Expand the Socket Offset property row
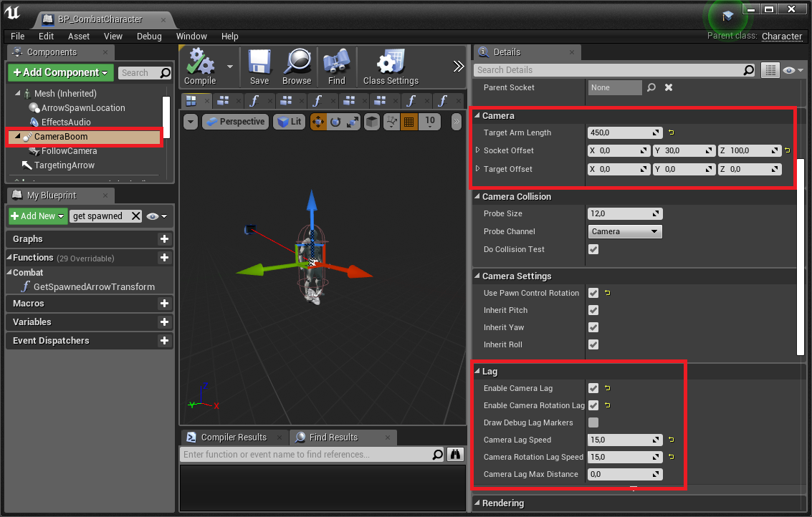This screenshot has width=812, height=517. pyautogui.click(x=478, y=150)
